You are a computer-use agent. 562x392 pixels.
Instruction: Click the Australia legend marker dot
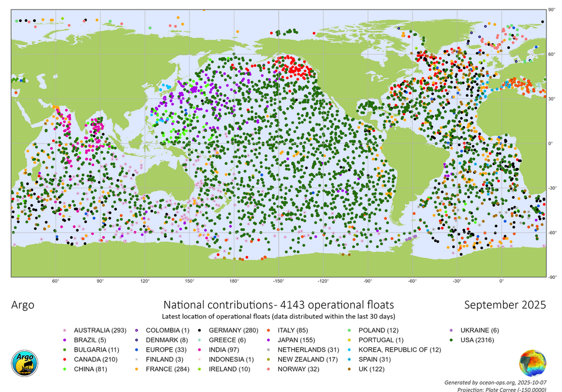pyautogui.click(x=65, y=330)
